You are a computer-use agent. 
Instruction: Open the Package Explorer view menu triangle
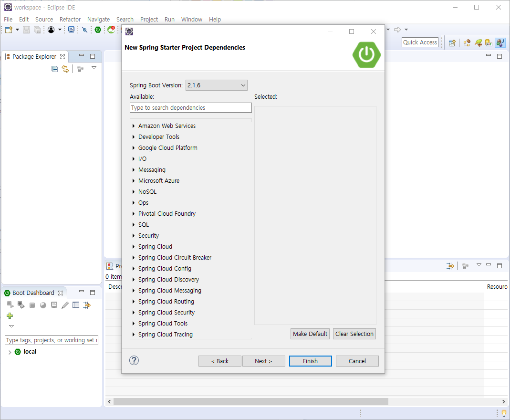click(94, 68)
